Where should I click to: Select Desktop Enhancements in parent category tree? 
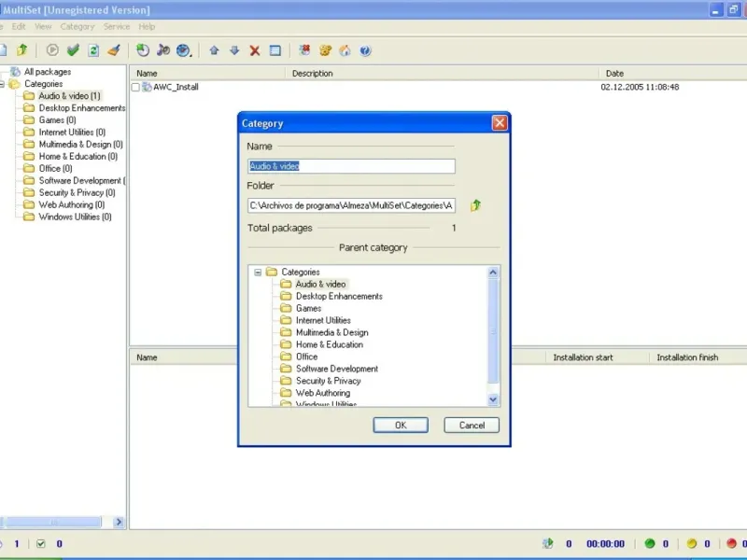point(339,296)
